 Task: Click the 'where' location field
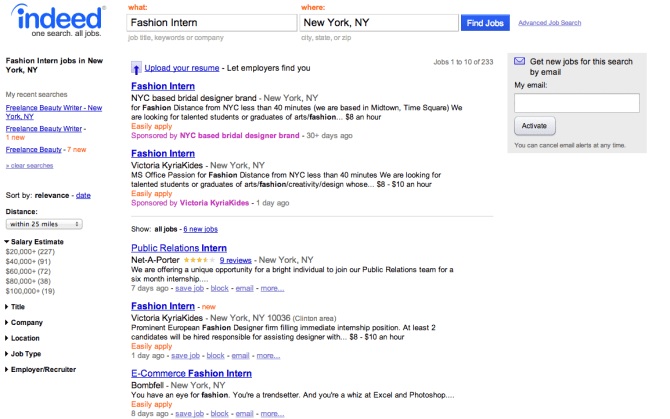click(378, 21)
